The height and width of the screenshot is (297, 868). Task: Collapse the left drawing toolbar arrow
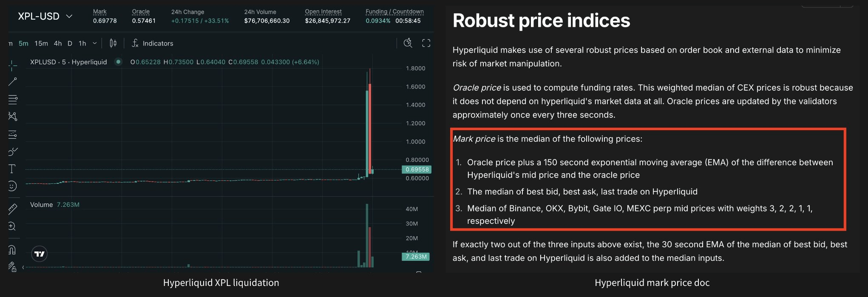pyautogui.click(x=23, y=267)
